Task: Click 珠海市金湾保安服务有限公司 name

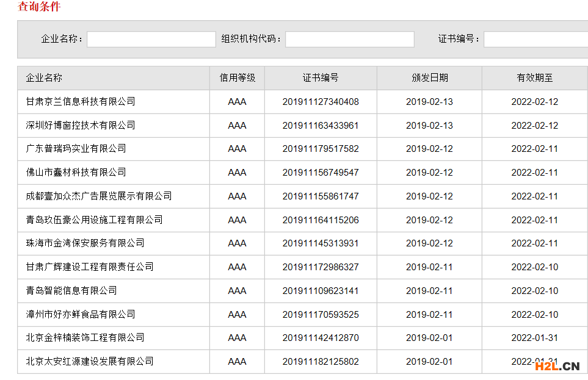Action: pos(85,243)
